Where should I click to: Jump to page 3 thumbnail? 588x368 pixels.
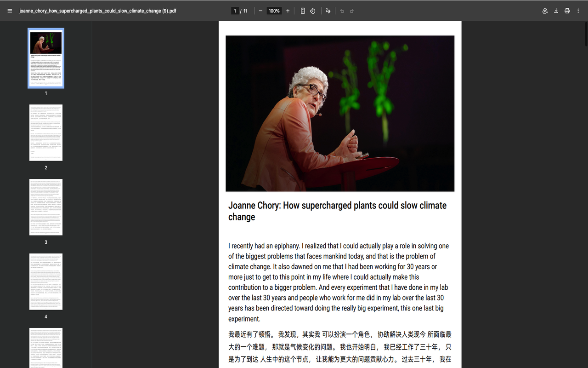point(46,207)
